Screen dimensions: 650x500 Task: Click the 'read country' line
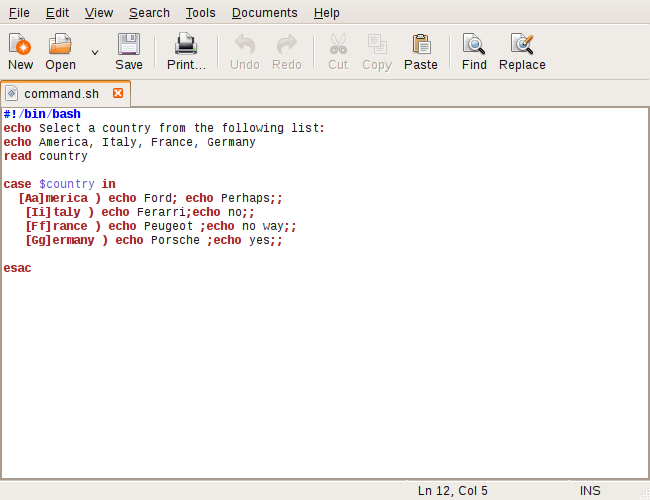(46, 156)
